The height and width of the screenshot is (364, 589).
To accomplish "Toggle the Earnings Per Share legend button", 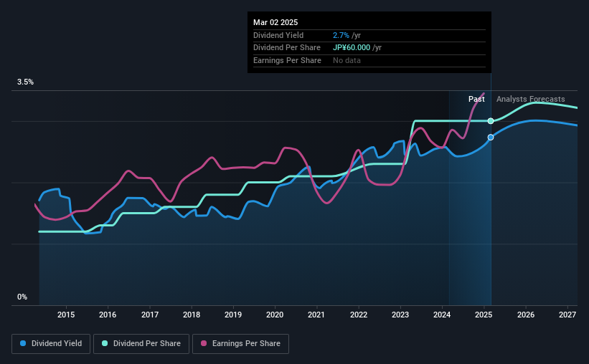I will (x=240, y=344).
